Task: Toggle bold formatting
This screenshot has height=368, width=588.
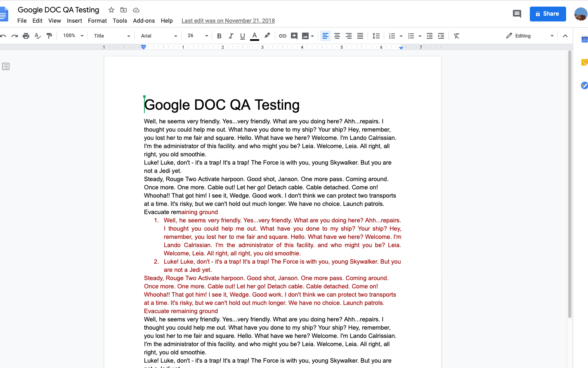Action: (219, 36)
